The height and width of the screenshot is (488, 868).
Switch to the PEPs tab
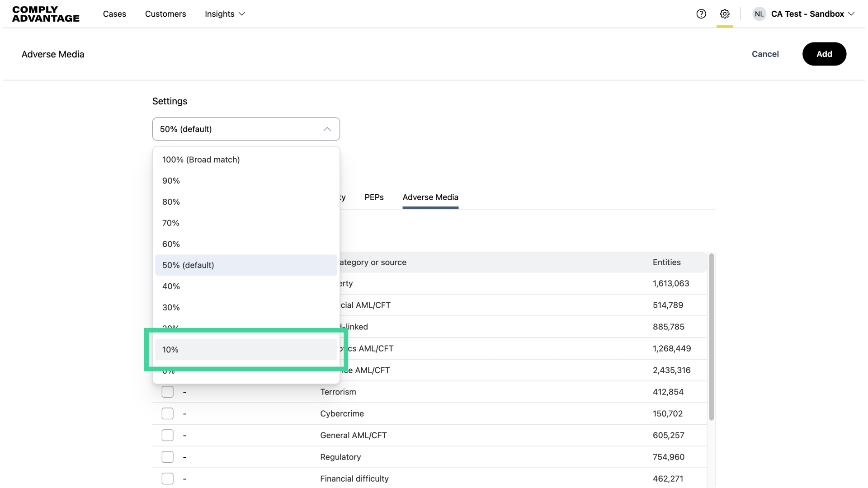(374, 197)
